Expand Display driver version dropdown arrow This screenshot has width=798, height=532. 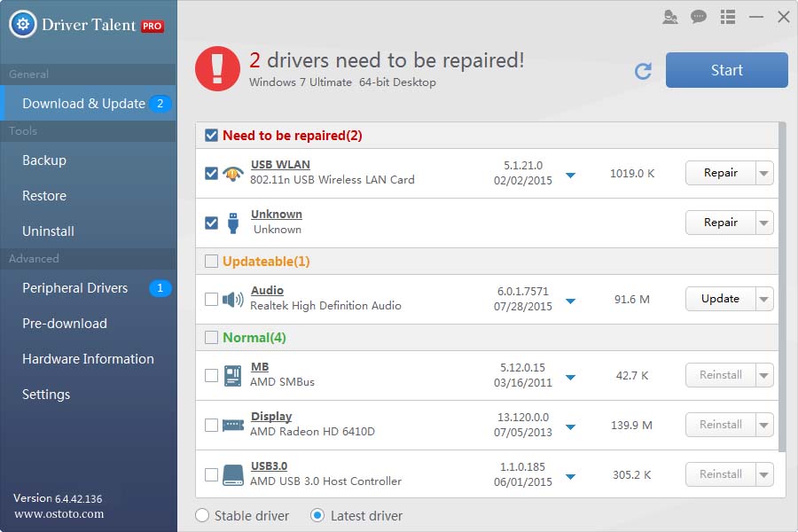[570, 426]
